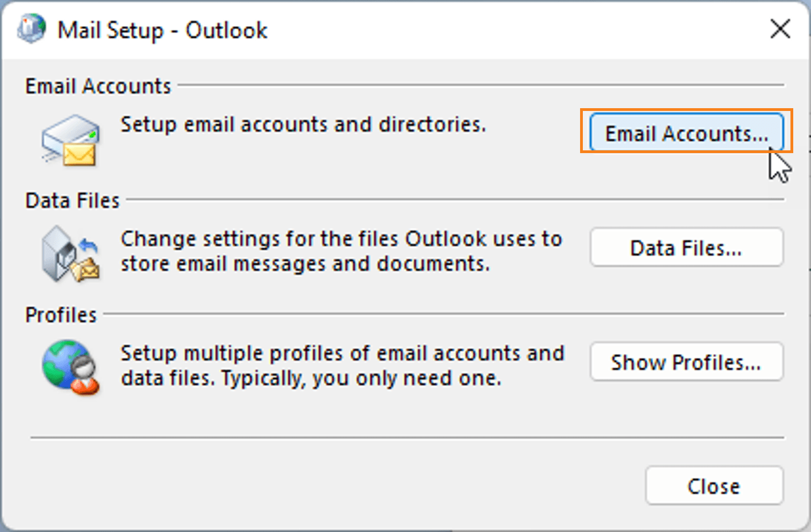Select the Profiles globe icon
Viewport: 811px width, 532px height.
tap(61, 361)
